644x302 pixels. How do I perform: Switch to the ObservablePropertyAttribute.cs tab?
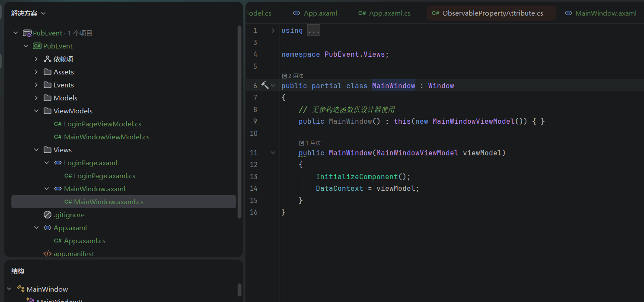click(x=491, y=13)
